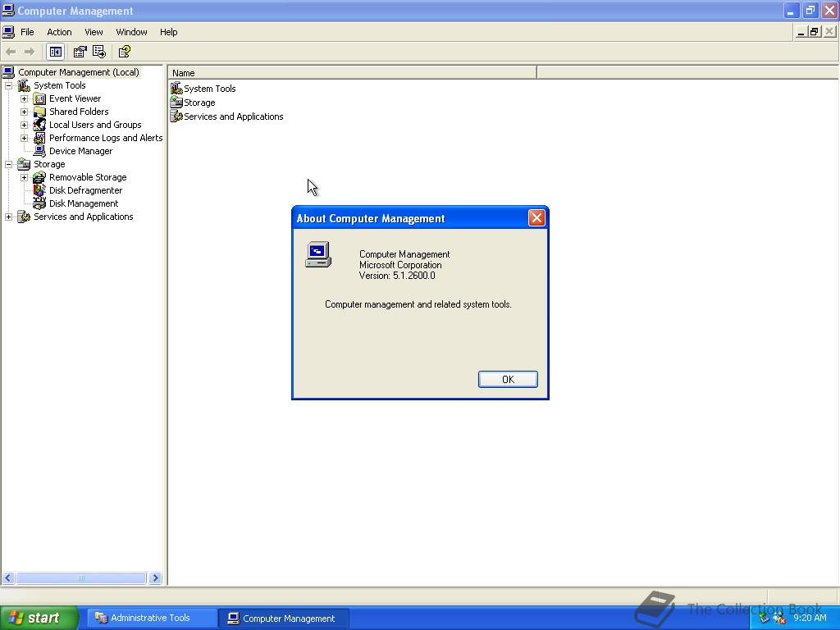Toggle Show/Hide Console Tree toolbar icon
This screenshot has height=630, width=840.
point(55,52)
